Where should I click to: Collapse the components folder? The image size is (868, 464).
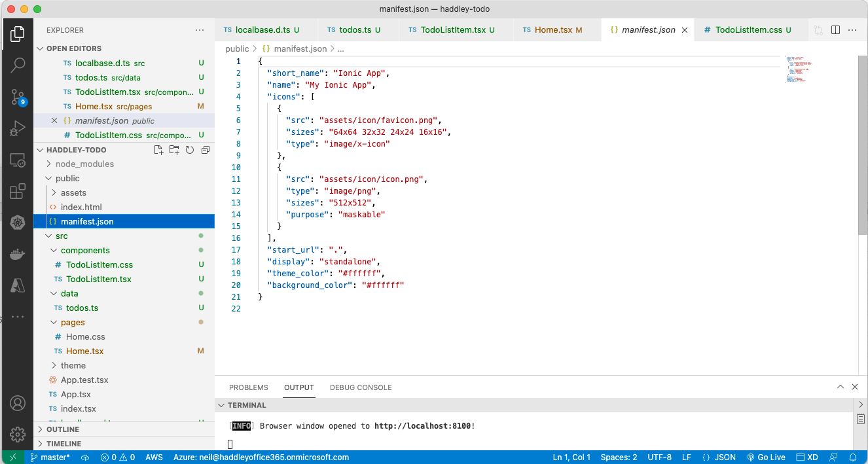85,251
